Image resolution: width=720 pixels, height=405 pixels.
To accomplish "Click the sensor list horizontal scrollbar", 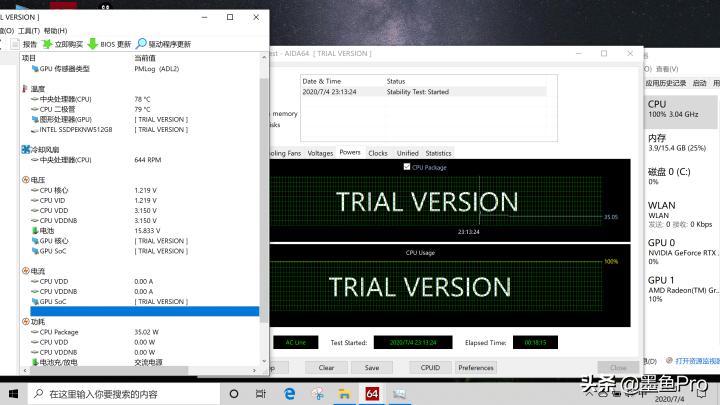I will pos(109,370).
